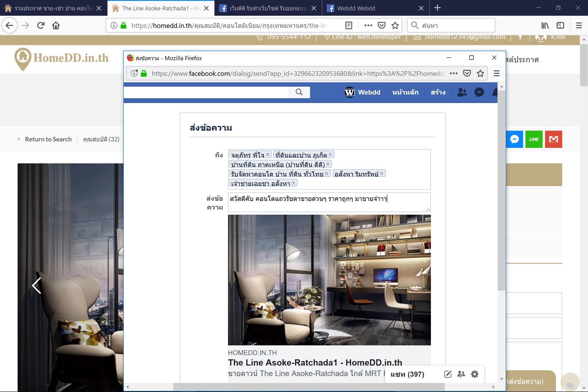Create new group in chat bar
Image resolution: width=588 pixels, height=392 pixels.
click(461, 374)
